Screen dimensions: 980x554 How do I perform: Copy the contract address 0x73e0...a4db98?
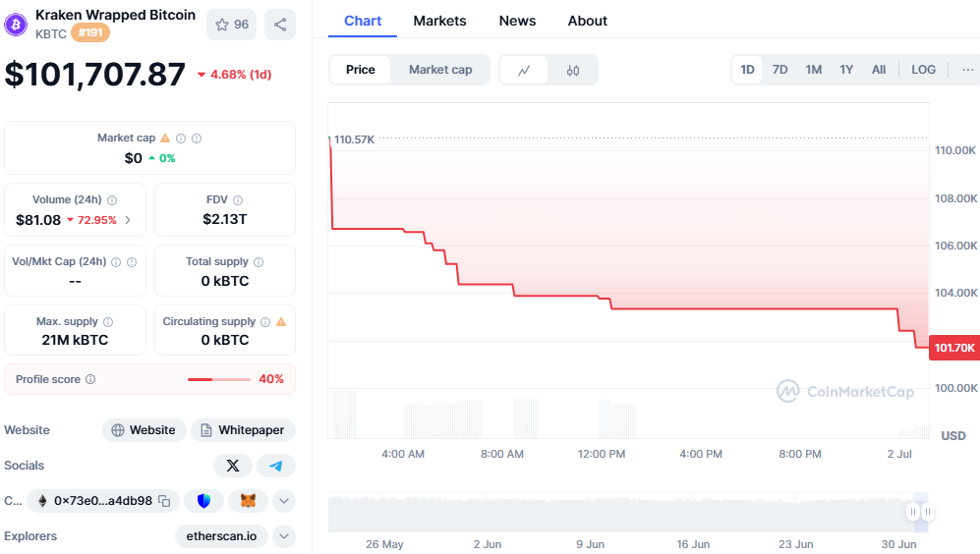(x=164, y=501)
